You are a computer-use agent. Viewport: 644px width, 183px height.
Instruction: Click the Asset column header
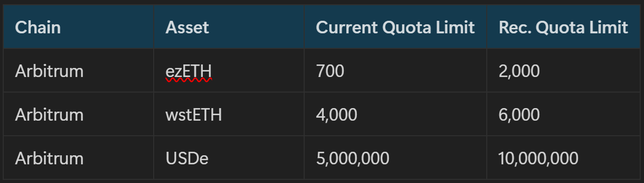tap(187, 27)
